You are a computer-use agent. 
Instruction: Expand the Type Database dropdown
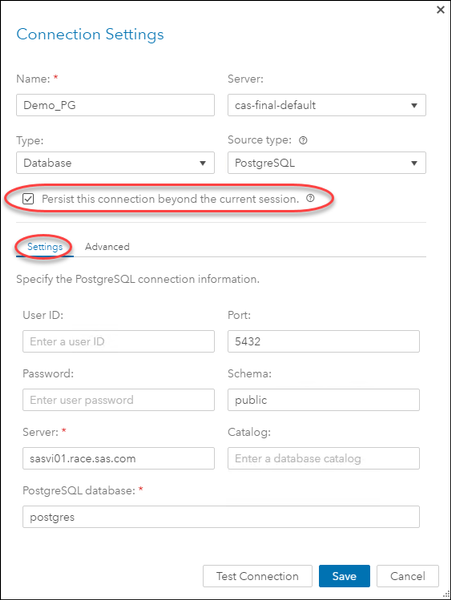(115, 163)
